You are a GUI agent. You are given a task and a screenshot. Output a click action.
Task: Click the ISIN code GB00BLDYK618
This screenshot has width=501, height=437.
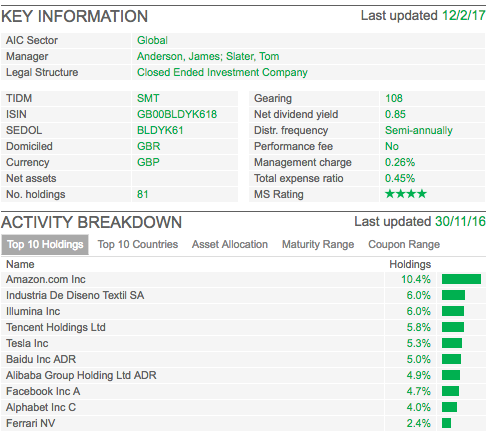click(177, 114)
